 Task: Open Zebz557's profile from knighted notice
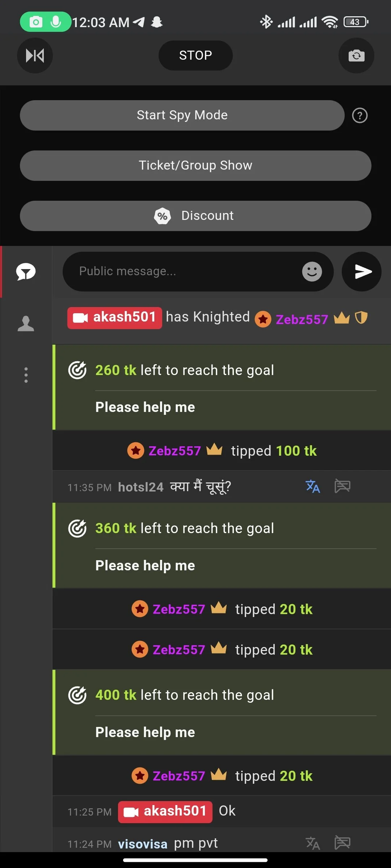pyautogui.click(x=302, y=319)
